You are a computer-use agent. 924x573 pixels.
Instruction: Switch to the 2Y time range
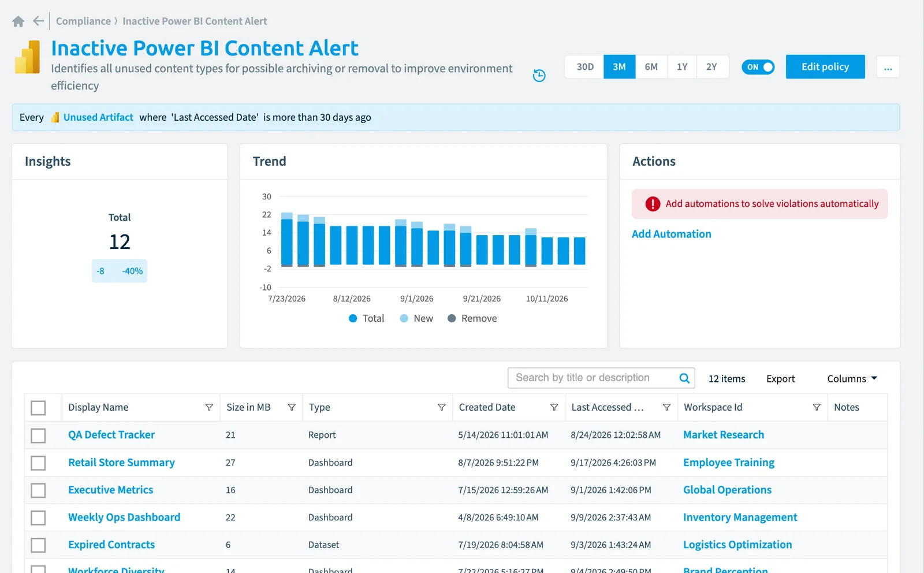click(712, 67)
